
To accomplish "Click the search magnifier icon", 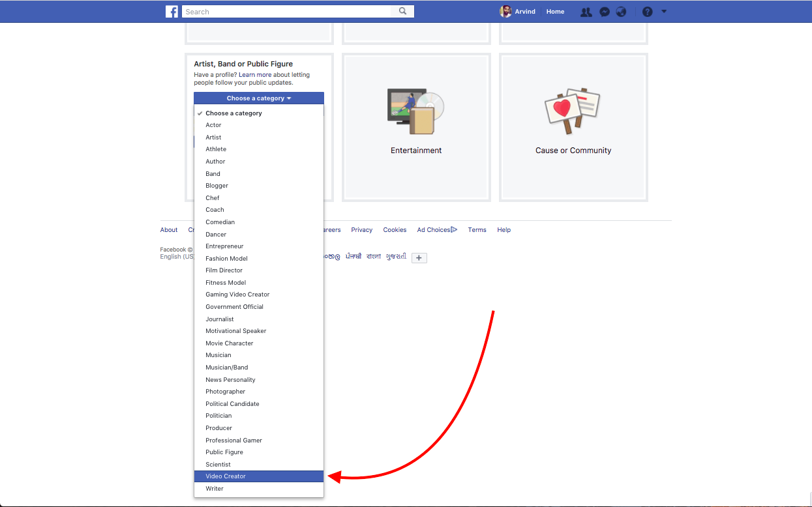I will tap(402, 11).
